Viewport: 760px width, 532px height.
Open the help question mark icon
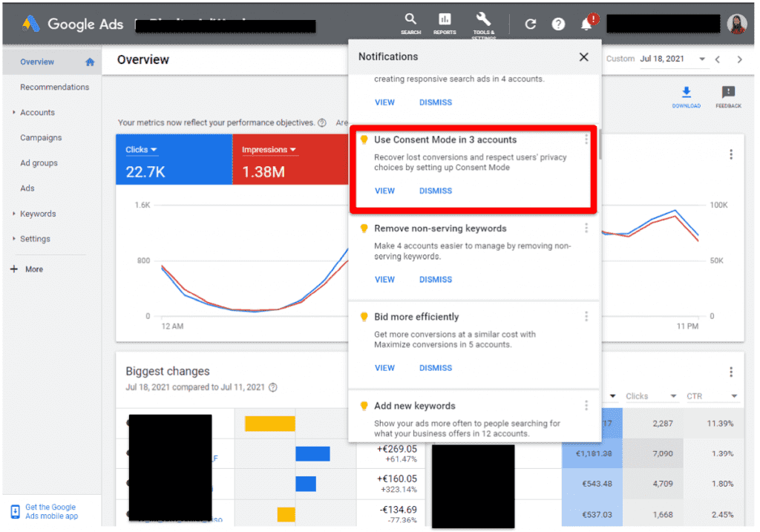pos(558,24)
